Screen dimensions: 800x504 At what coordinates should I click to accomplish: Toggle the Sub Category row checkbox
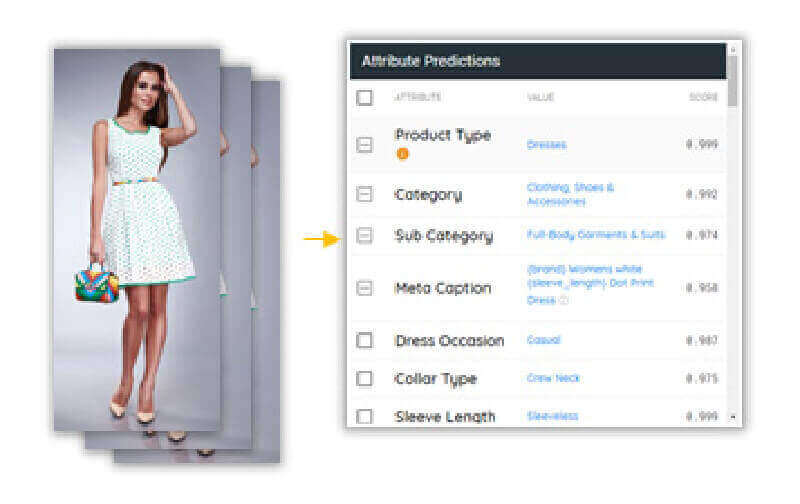pos(364,235)
